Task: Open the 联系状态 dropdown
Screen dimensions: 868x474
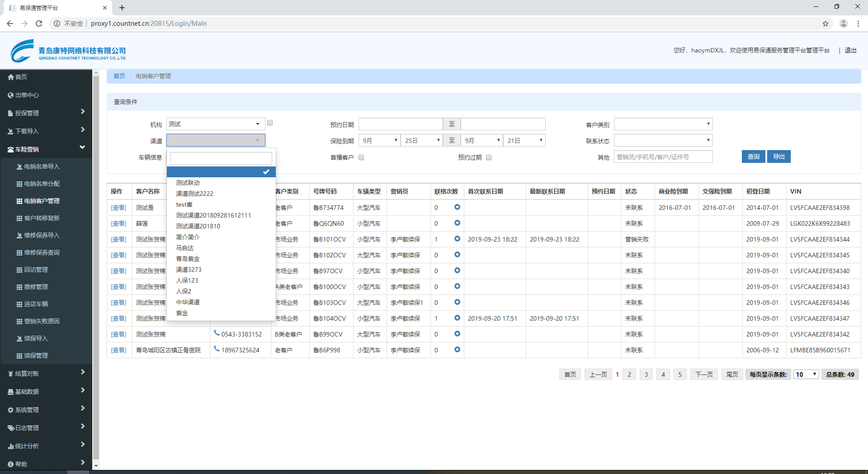Action: coord(663,141)
